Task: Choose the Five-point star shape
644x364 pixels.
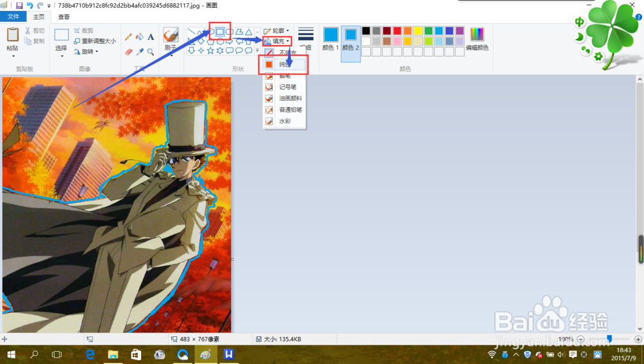Action: tap(211, 50)
